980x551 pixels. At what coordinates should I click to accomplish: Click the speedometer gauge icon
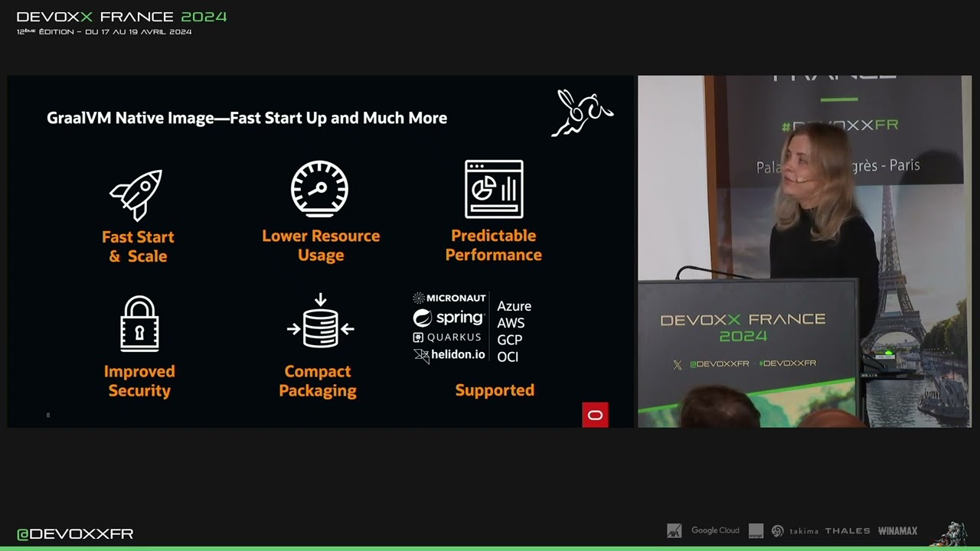(319, 189)
